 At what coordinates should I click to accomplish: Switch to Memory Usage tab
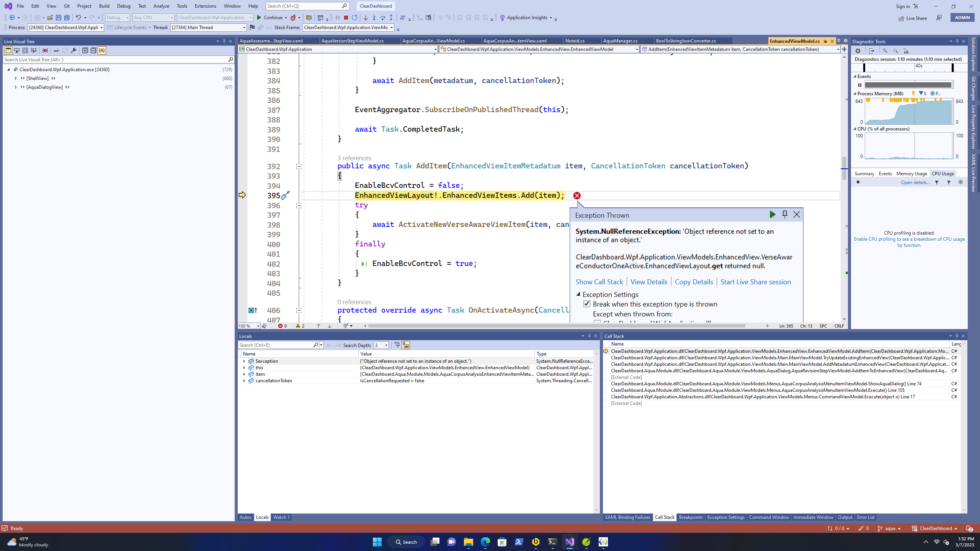[911, 174]
